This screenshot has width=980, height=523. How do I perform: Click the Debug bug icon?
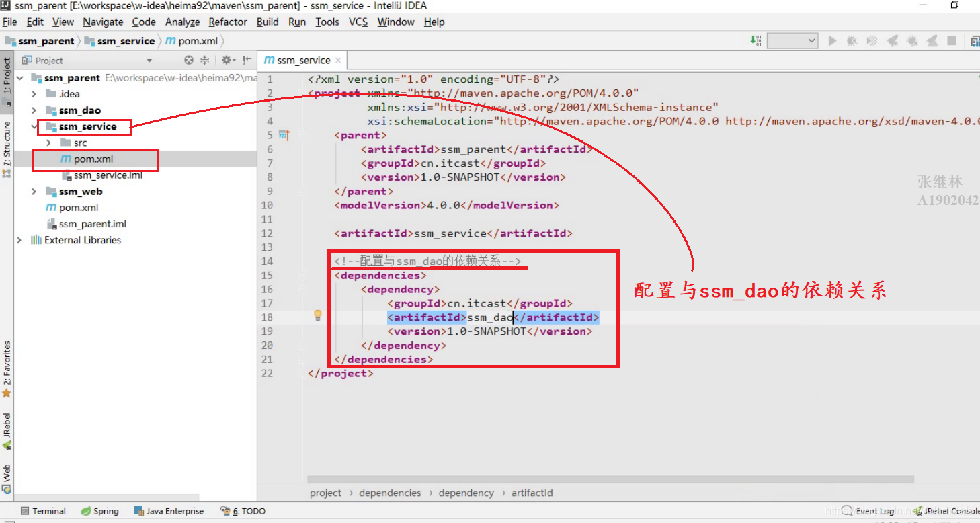click(x=852, y=41)
